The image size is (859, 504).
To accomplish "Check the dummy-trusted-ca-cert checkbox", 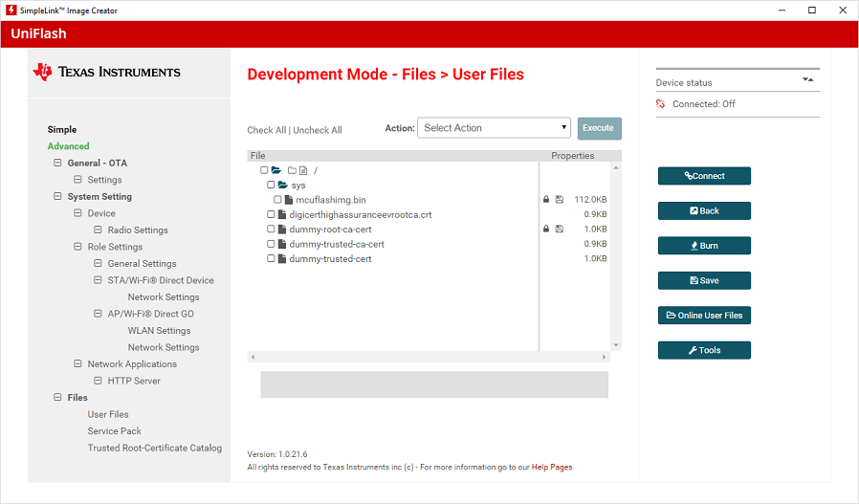I will [x=271, y=244].
